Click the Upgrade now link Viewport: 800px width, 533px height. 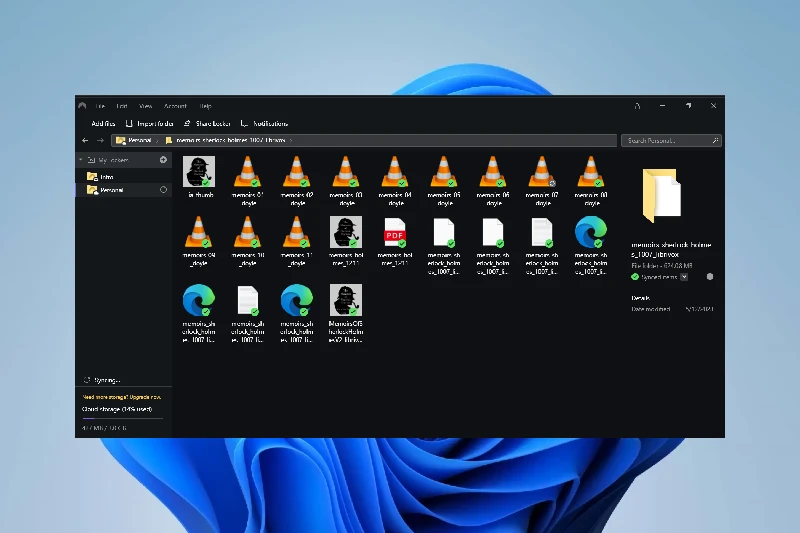(x=147, y=397)
